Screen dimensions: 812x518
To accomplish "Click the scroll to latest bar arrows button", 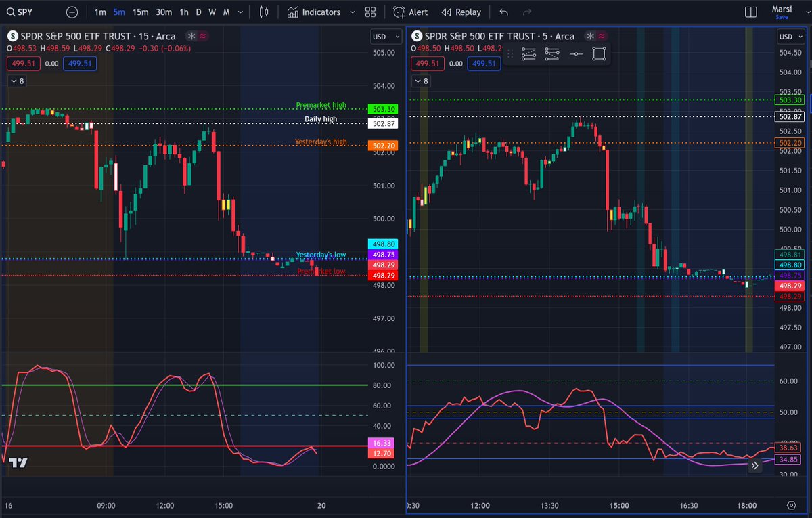I will [x=755, y=465].
